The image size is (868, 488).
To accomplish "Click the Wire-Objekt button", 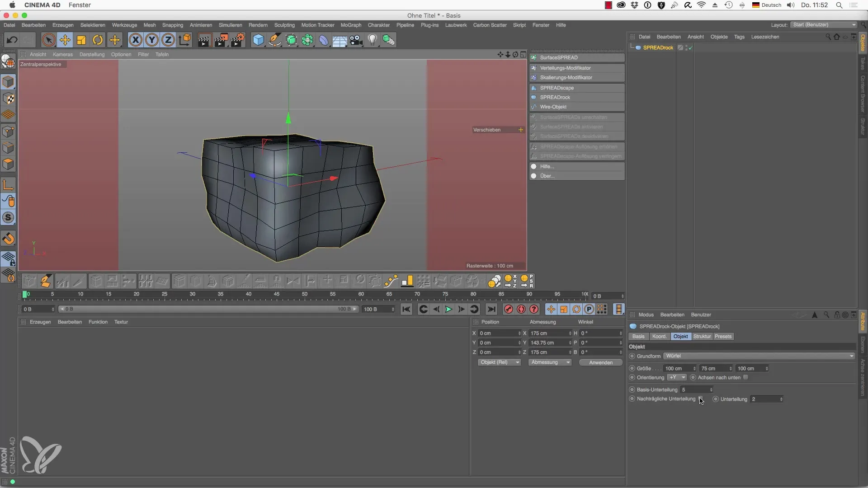I will pos(577,107).
